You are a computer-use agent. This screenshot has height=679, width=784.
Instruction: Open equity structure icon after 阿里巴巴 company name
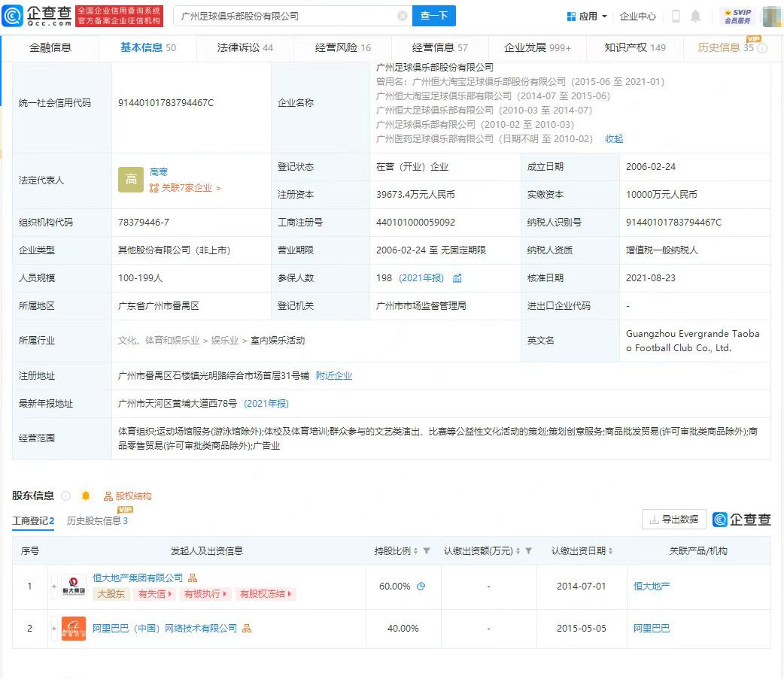[247, 629]
